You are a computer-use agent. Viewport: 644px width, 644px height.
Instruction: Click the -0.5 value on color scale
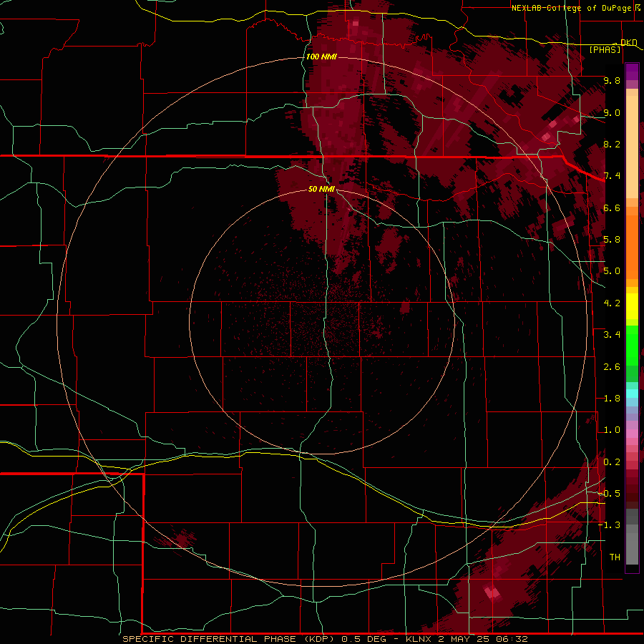point(609,494)
